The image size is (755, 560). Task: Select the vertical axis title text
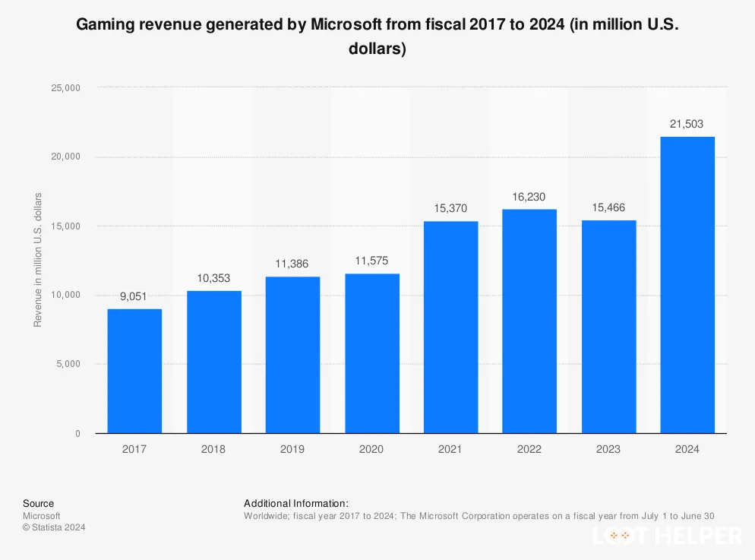(37, 261)
